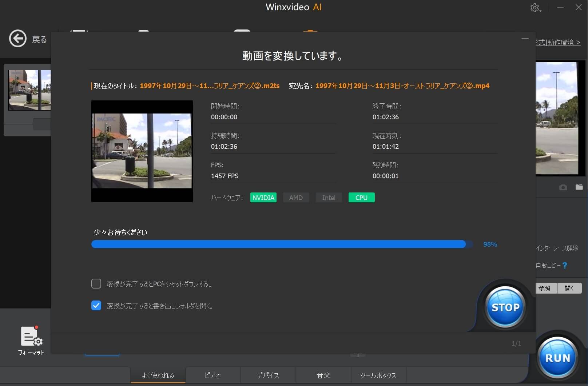
Task: Click the blue RUN button
Action: tap(558, 358)
